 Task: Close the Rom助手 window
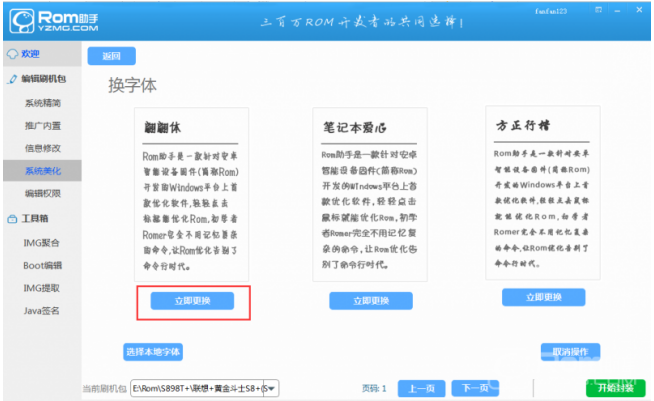point(639,10)
